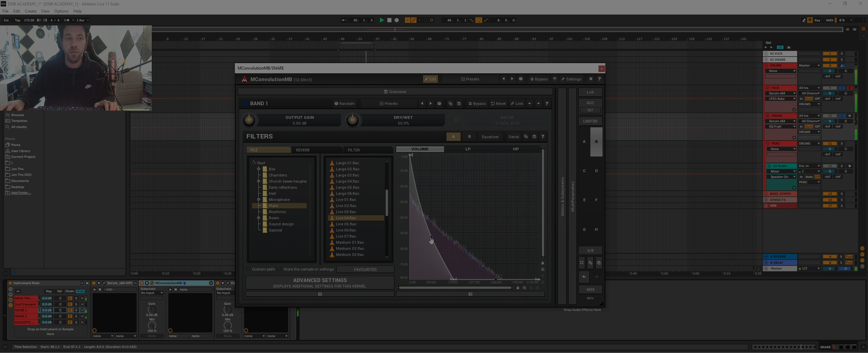
Task: Click the Band 1 copy icon
Action: (450, 104)
